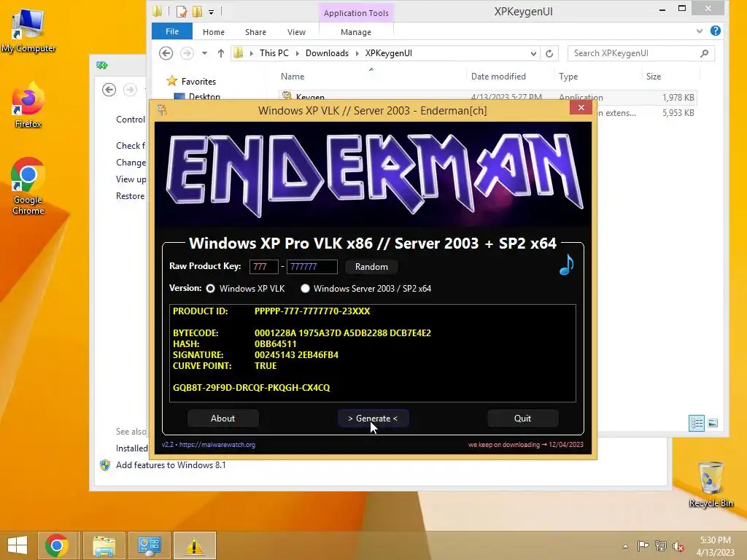
Task: Click the New folder quick access icon
Action: (197, 12)
